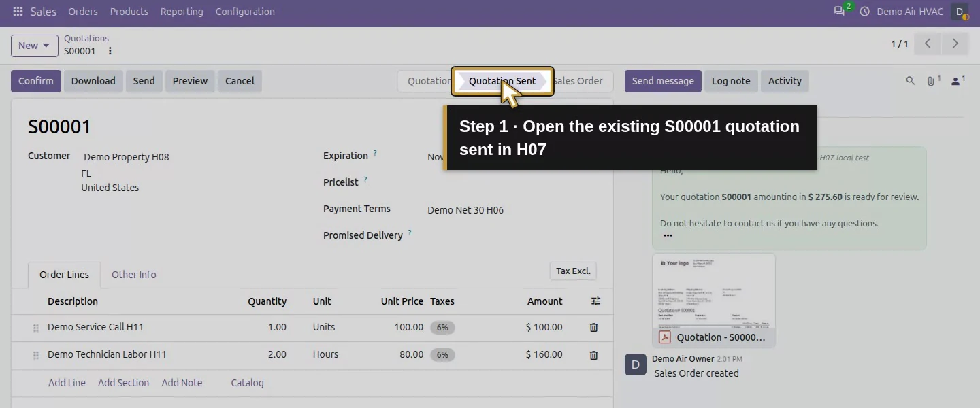Viewport: 980px width, 408px height.
Task: Open the Products menu
Action: pyautogui.click(x=129, y=12)
